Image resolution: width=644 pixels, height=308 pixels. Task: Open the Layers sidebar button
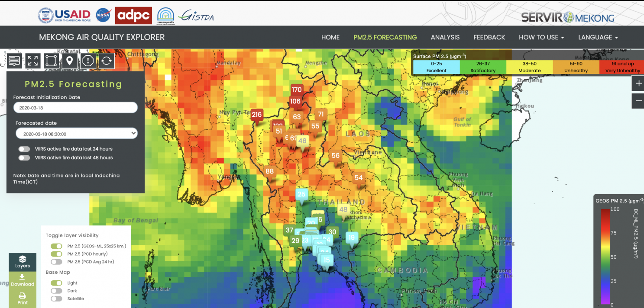(x=23, y=262)
